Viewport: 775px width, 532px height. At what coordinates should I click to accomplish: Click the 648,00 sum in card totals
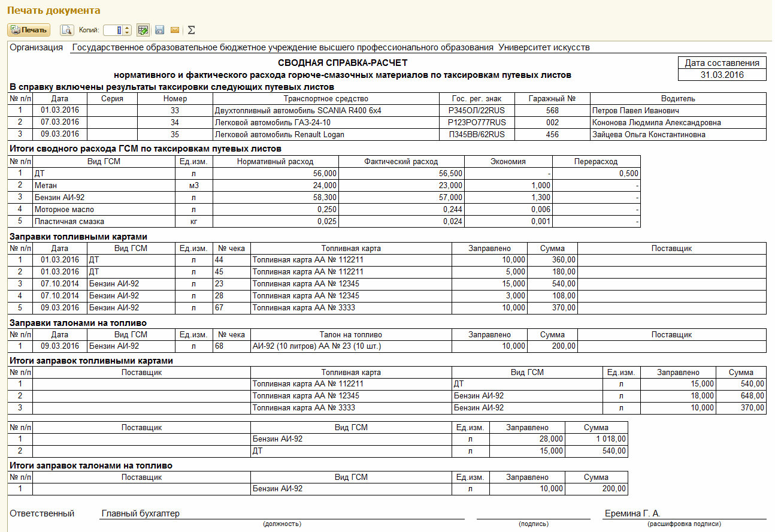click(x=741, y=396)
